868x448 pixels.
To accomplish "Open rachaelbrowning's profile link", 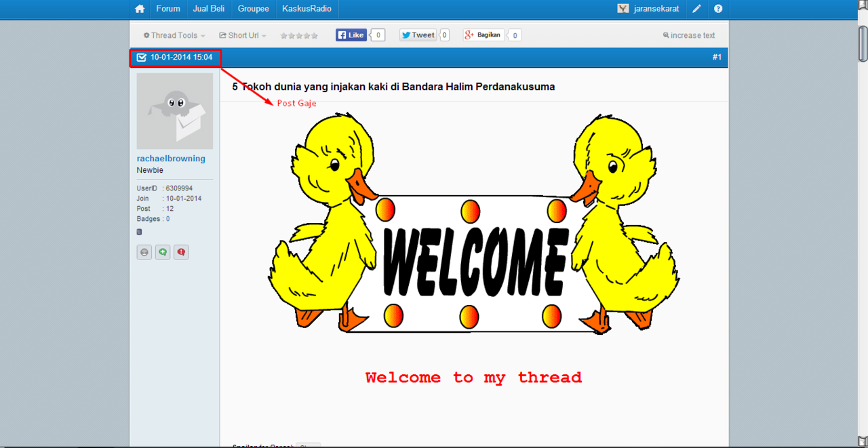I will click(x=171, y=159).
